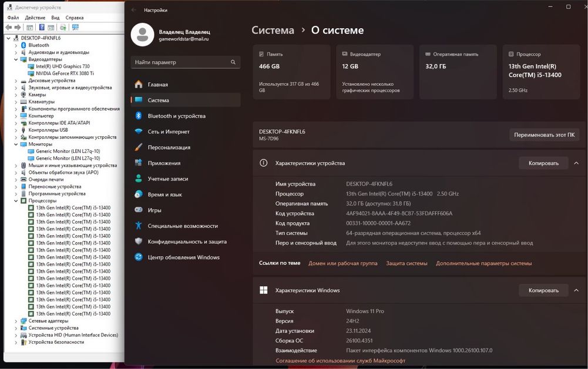Click the Forward arrow in Device Manager toolbar
This screenshot has width=588, height=369.
(x=18, y=28)
